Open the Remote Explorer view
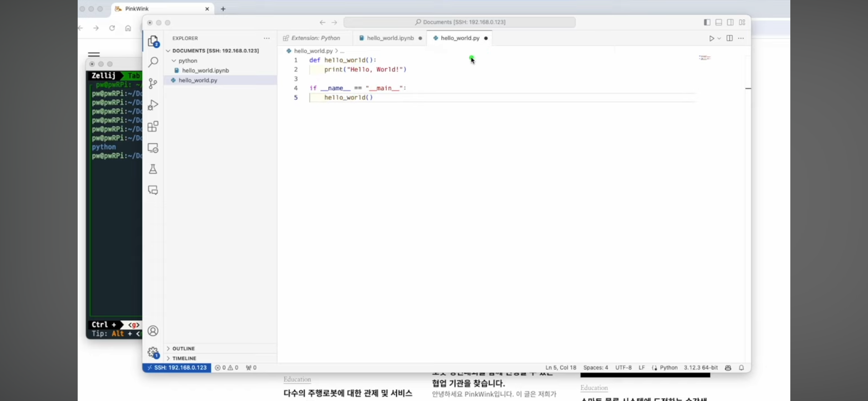This screenshot has width=868, height=401. (x=153, y=148)
